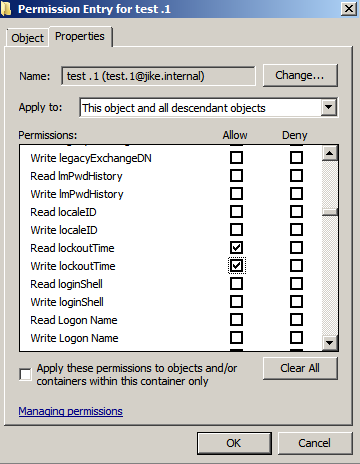Deny Read lmPwdHistory permission
Screen dimensions: 360x464
pyautogui.click(x=296, y=176)
